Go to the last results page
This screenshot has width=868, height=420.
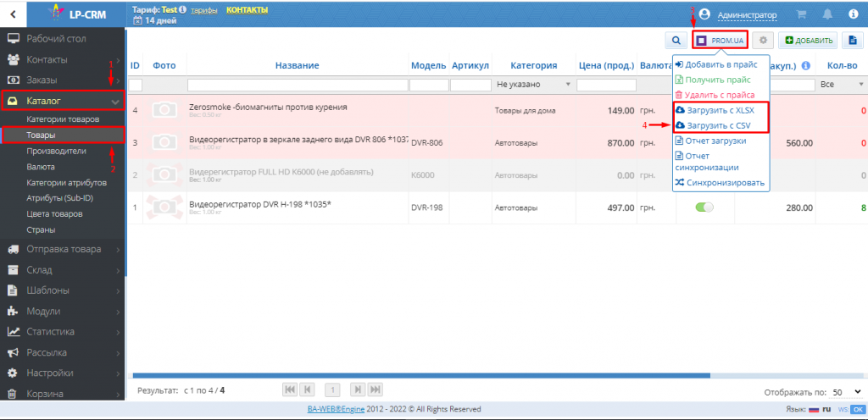(x=376, y=390)
